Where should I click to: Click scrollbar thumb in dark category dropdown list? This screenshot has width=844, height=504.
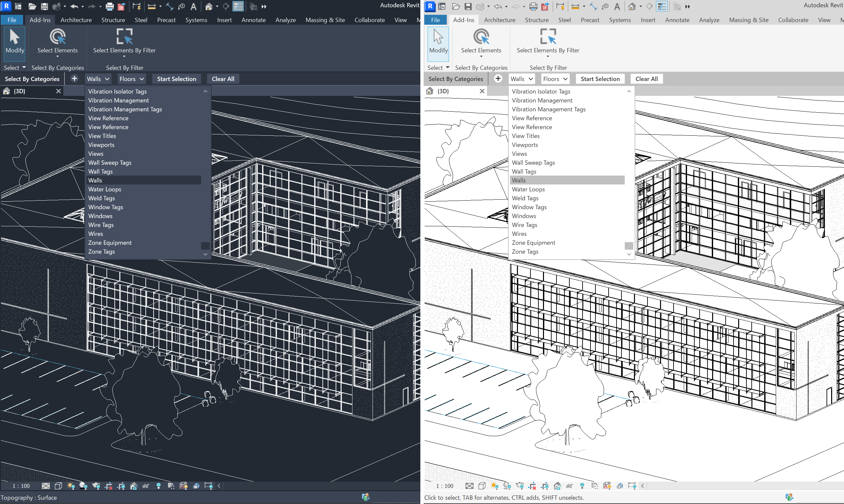[x=205, y=245]
